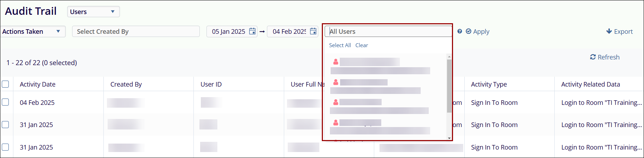Open the end date calendar icon
Screen dimensions: 644x158
tap(313, 31)
